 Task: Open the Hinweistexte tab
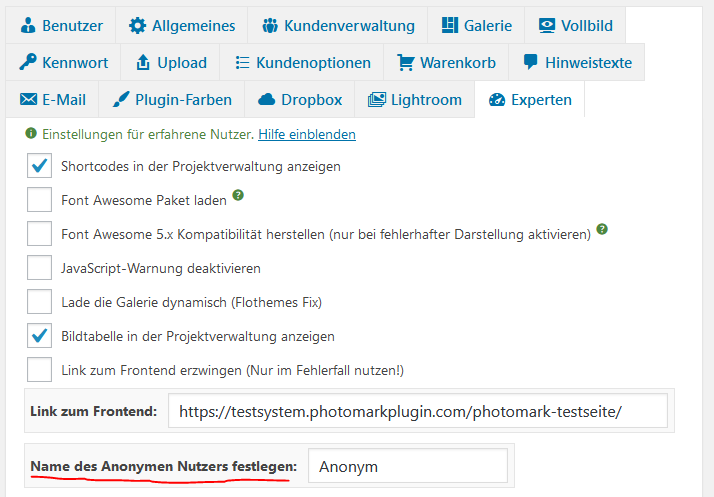click(577, 62)
